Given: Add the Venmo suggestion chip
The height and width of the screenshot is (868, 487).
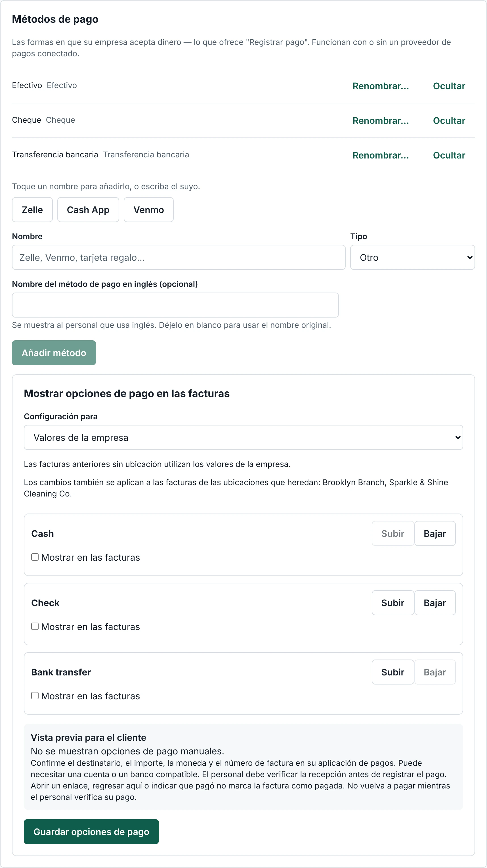Looking at the screenshot, I should coord(148,210).
